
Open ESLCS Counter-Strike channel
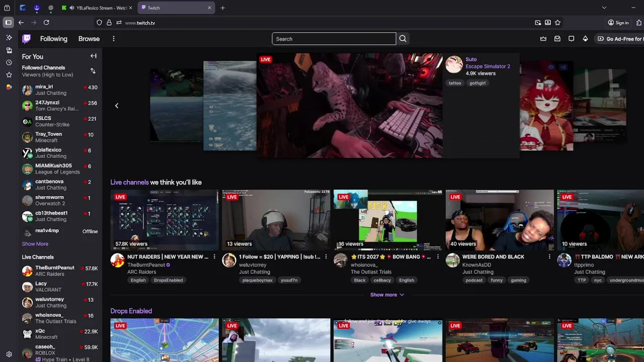[60, 121]
